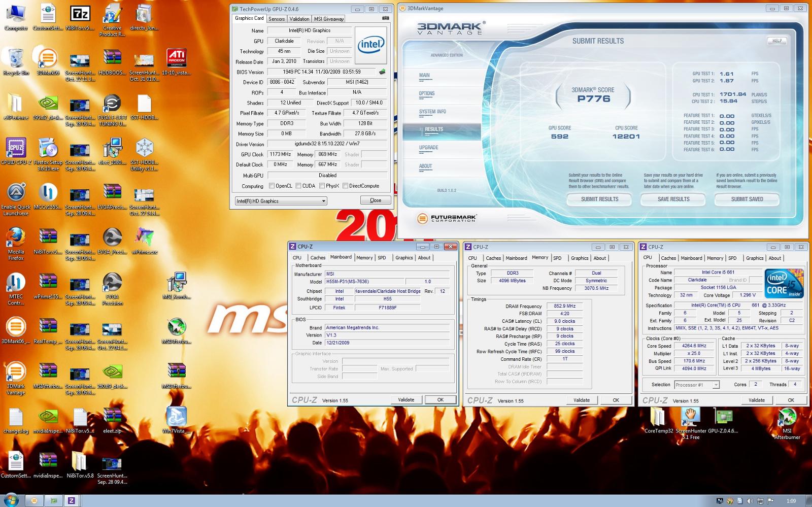Click the GPU-Z screenshot camera icon
Viewport: 812px width, 507px height.
click(386, 18)
